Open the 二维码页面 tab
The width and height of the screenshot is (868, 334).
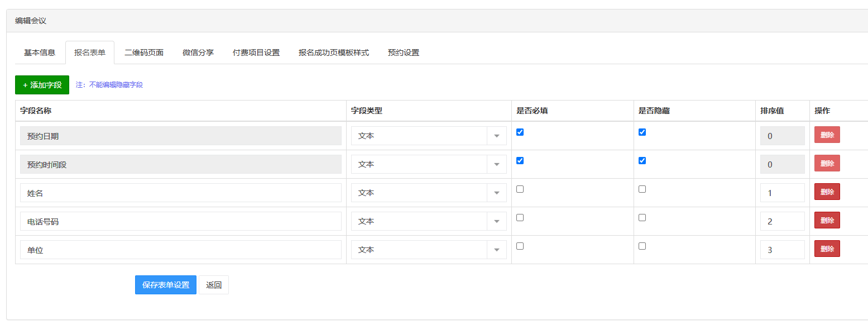[144, 53]
